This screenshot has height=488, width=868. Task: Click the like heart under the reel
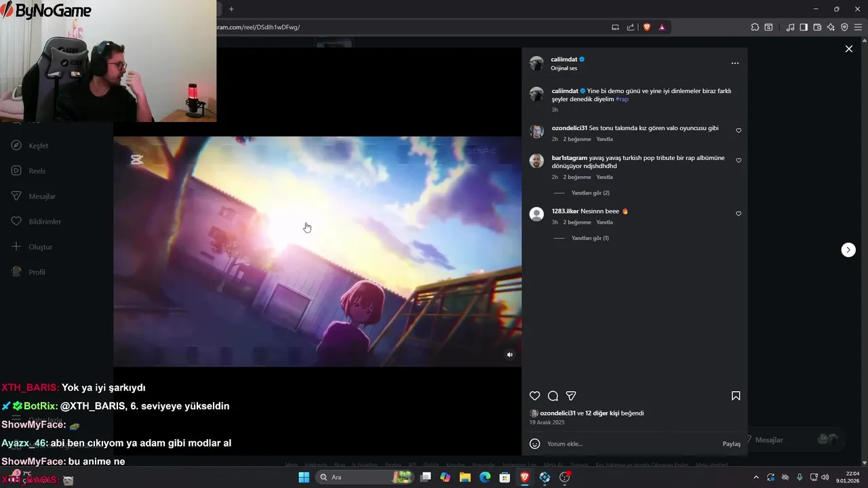point(534,396)
